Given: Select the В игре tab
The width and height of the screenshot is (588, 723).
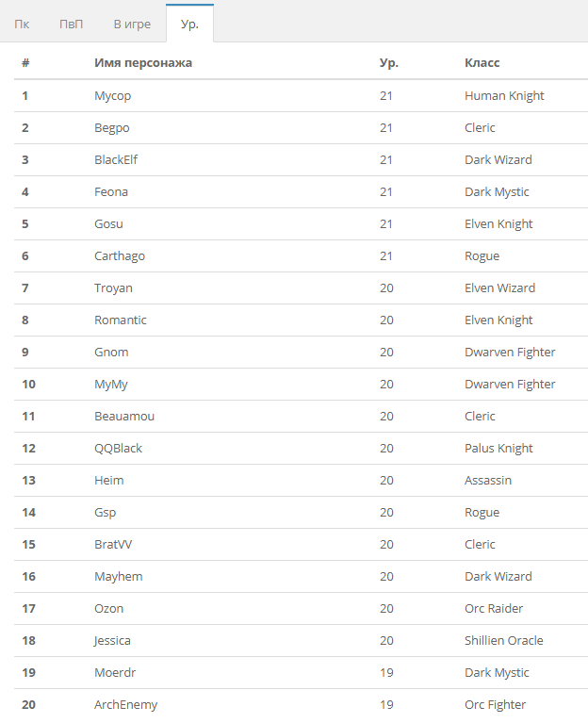Looking at the screenshot, I should (132, 24).
